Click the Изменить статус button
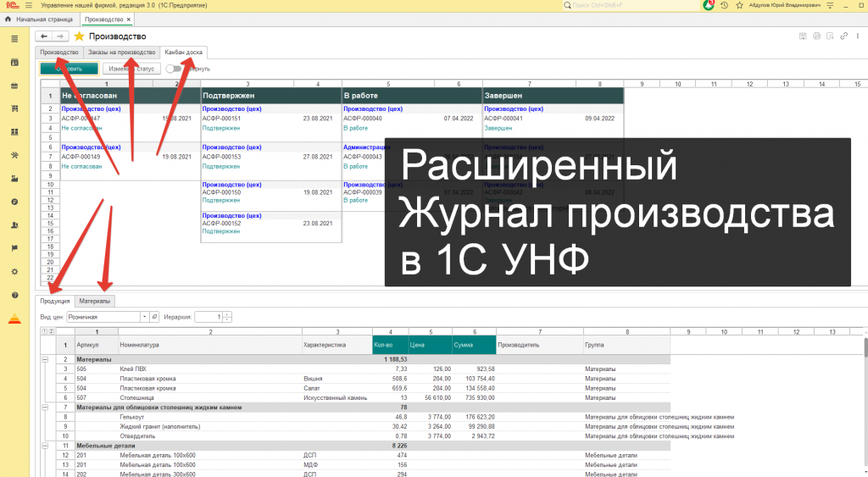This screenshot has height=477, width=868. 131,69
